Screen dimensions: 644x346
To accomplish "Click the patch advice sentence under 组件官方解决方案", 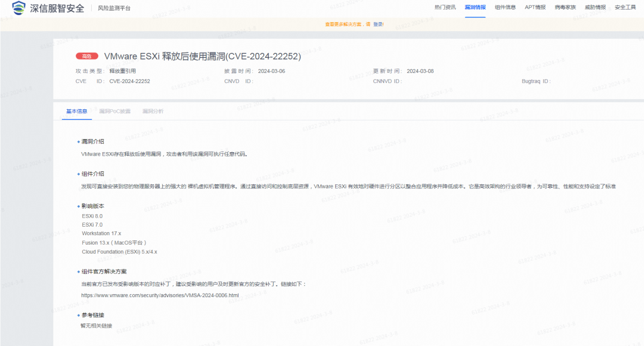I will pos(193,284).
